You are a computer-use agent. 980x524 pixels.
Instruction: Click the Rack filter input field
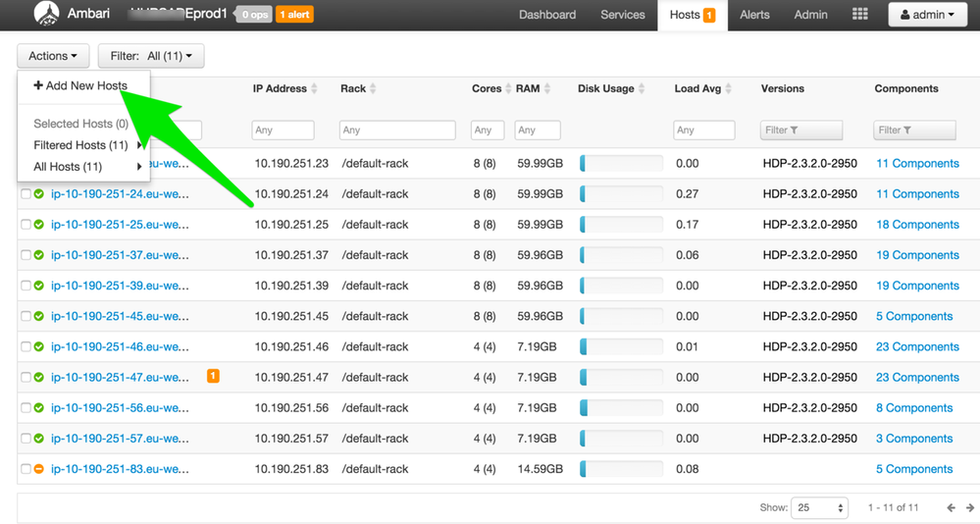tap(397, 130)
